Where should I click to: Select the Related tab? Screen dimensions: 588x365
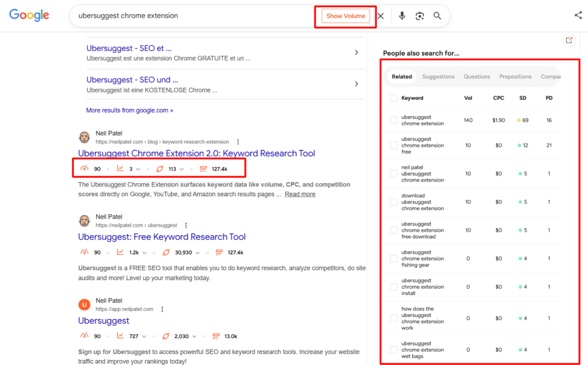point(401,76)
